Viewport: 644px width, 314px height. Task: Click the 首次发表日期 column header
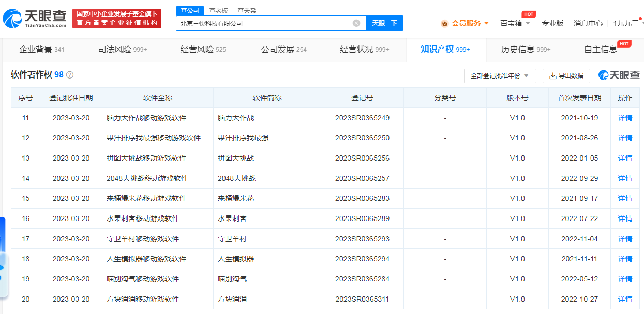point(579,98)
